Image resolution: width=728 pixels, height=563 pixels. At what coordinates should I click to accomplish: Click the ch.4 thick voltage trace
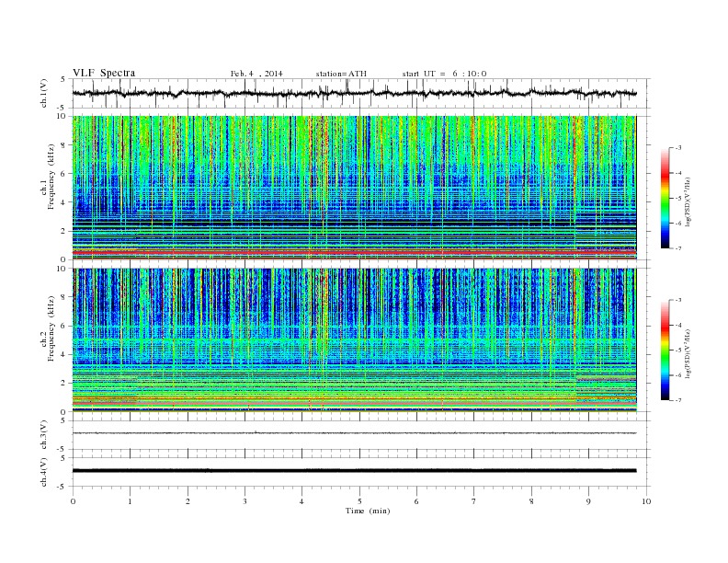click(354, 471)
